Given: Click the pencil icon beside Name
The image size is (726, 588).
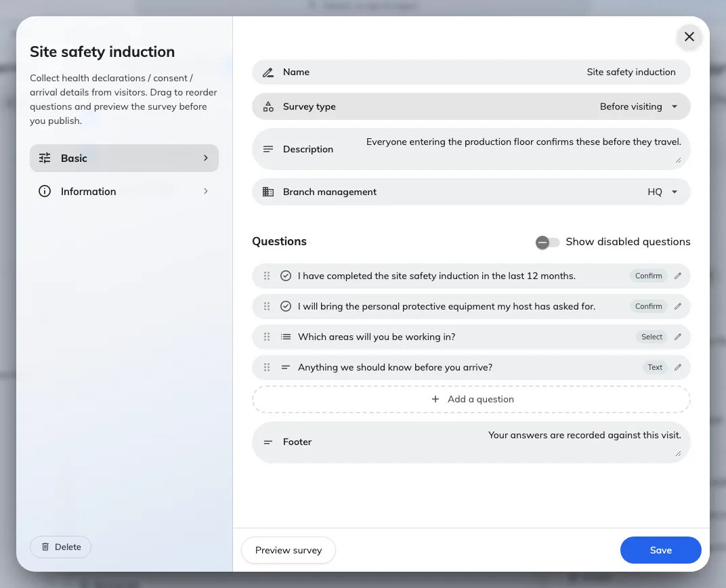Looking at the screenshot, I should point(268,72).
